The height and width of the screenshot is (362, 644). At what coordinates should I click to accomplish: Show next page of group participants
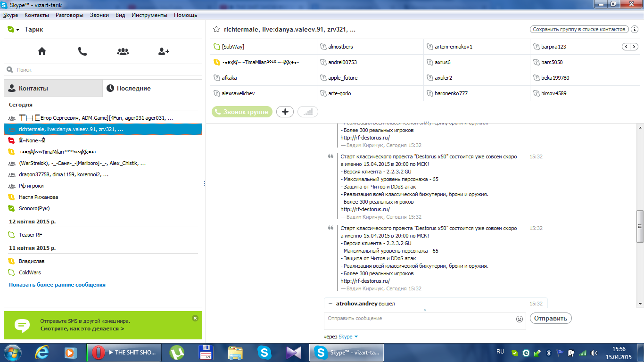click(x=634, y=46)
